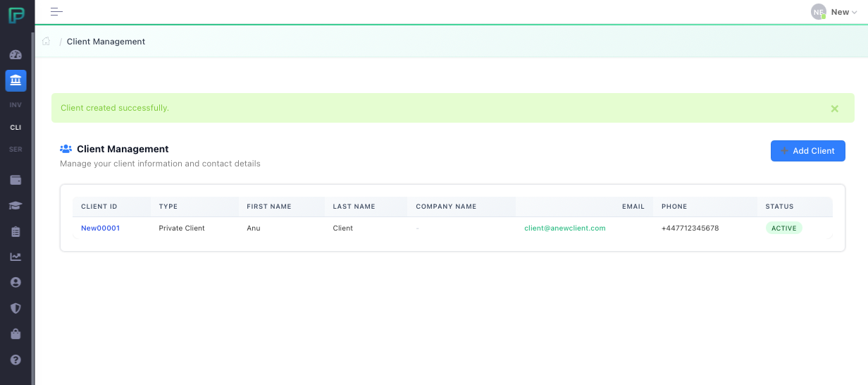Click the help question mark icon

coord(15,360)
